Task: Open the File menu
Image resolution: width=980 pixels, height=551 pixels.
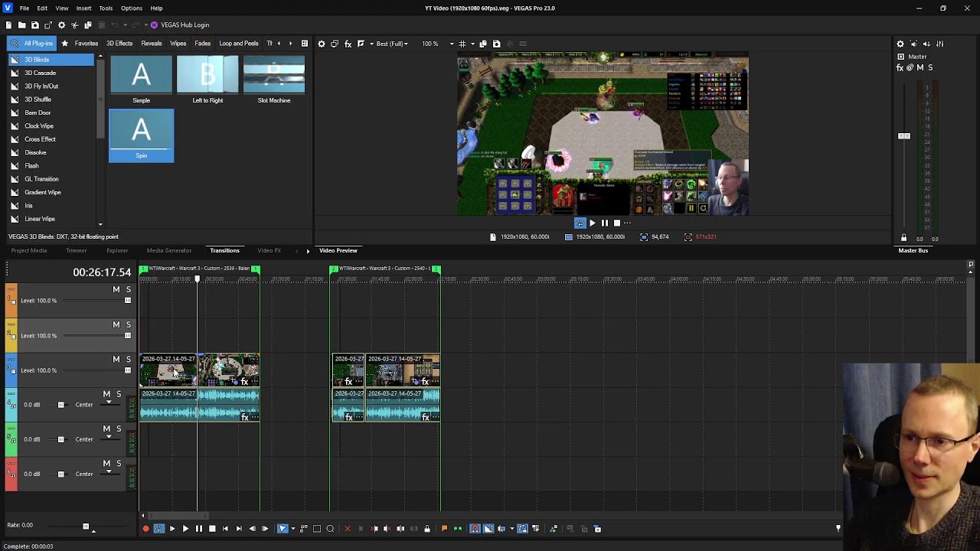Action: (24, 8)
